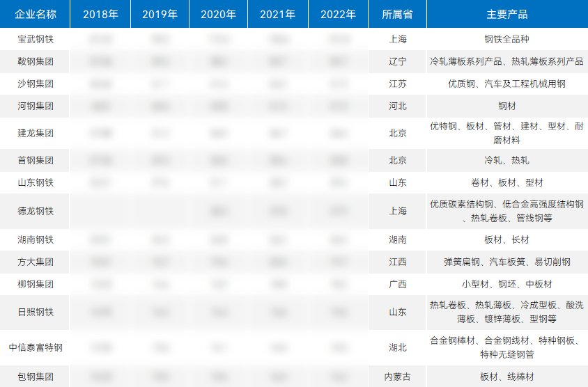The width and height of the screenshot is (588, 387).
Task: Select 冷轧薄板系列产品、热轧薄板系列产品 product cell
Action: point(507,61)
